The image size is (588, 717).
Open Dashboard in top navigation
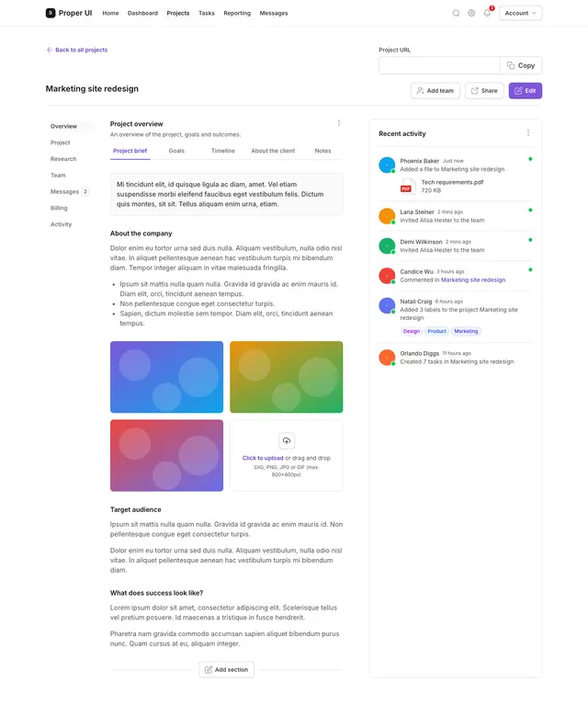click(x=142, y=13)
